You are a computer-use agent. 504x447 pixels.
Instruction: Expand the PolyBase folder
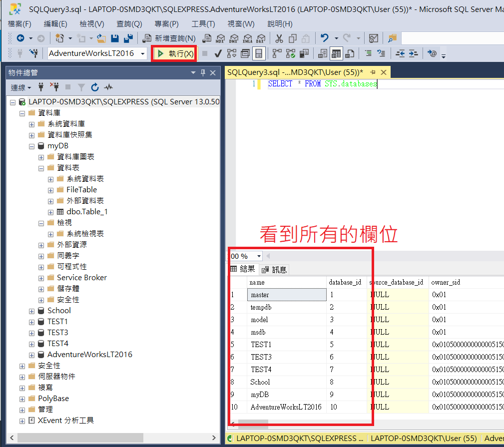tap(22, 399)
